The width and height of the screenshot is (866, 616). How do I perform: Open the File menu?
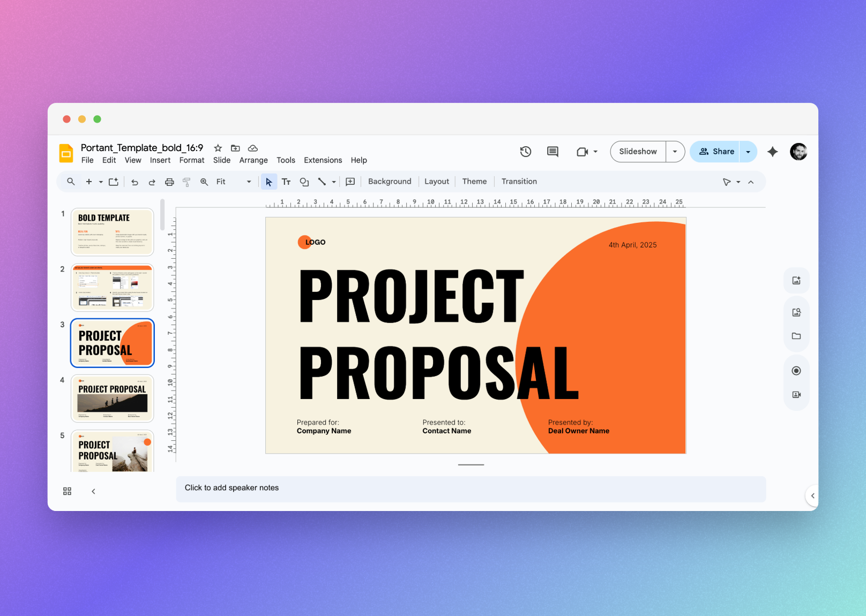(87, 160)
